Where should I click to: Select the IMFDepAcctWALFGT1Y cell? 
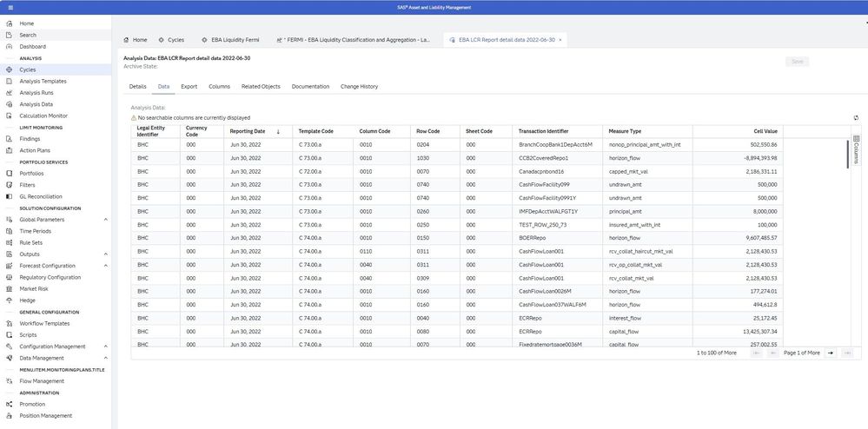[x=557, y=211]
